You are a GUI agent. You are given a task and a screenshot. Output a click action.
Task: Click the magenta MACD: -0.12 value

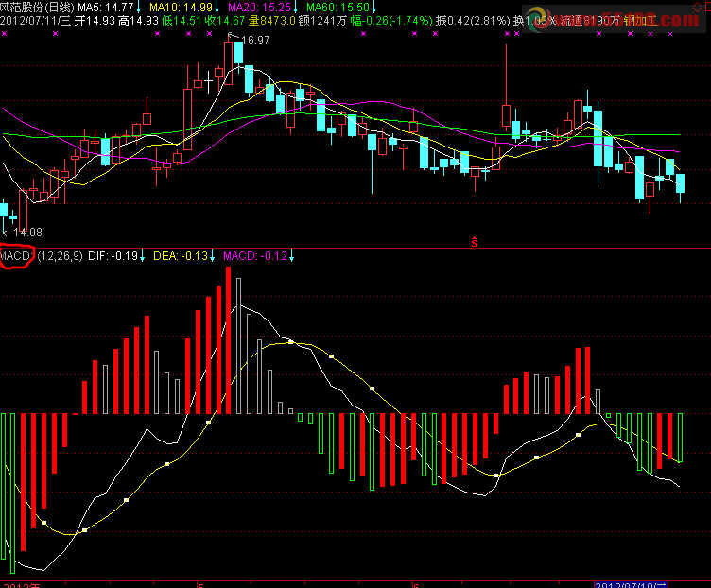(255, 256)
